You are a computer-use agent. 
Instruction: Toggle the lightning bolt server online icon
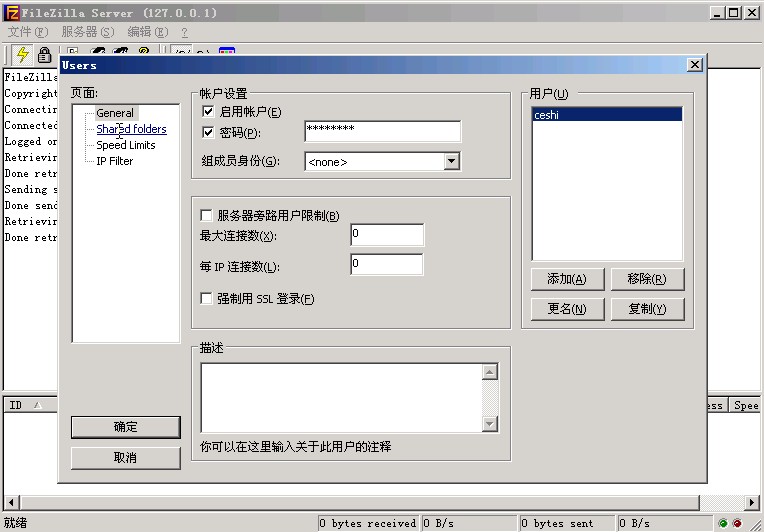[22, 54]
